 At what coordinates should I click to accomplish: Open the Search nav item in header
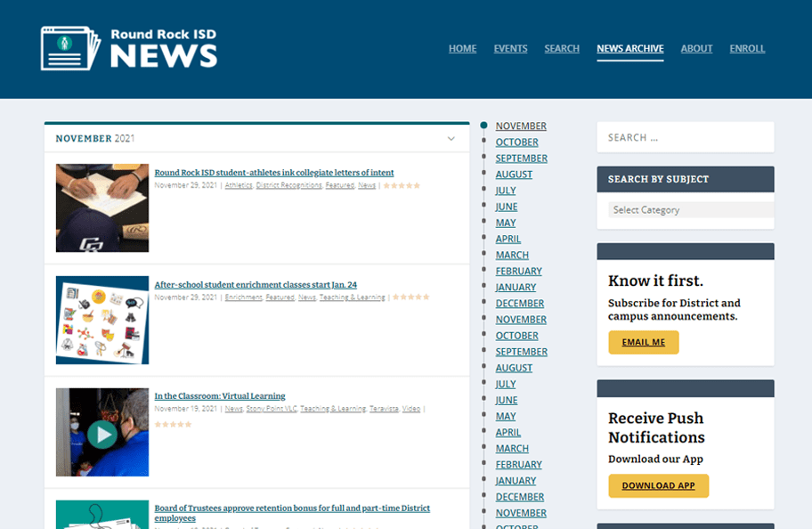coord(562,48)
